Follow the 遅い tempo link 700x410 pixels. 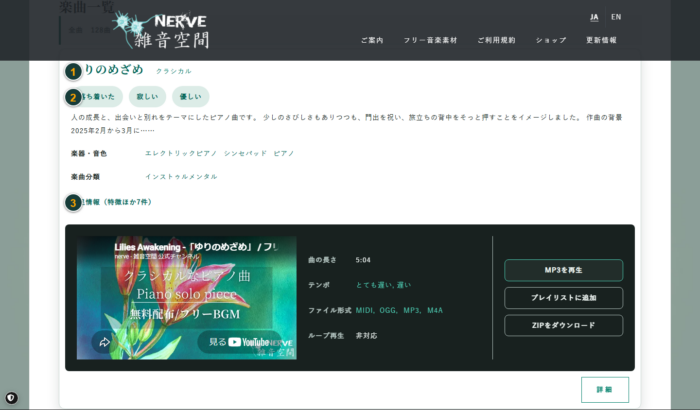(x=404, y=285)
